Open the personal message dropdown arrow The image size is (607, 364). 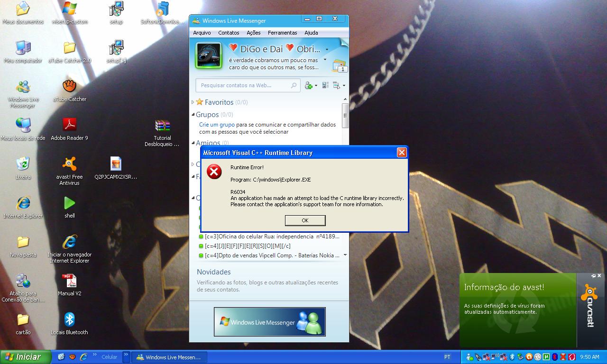(325, 60)
